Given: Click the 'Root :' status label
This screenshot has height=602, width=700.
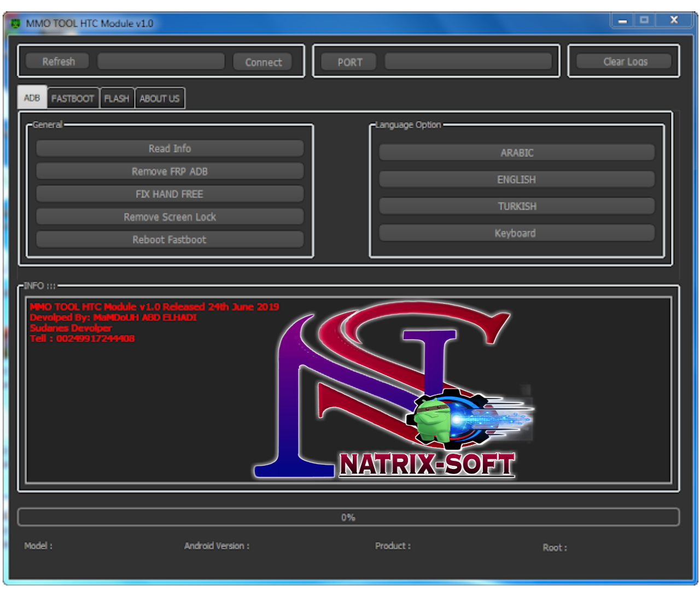Looking at the screenshot, I should click(555, 547).
